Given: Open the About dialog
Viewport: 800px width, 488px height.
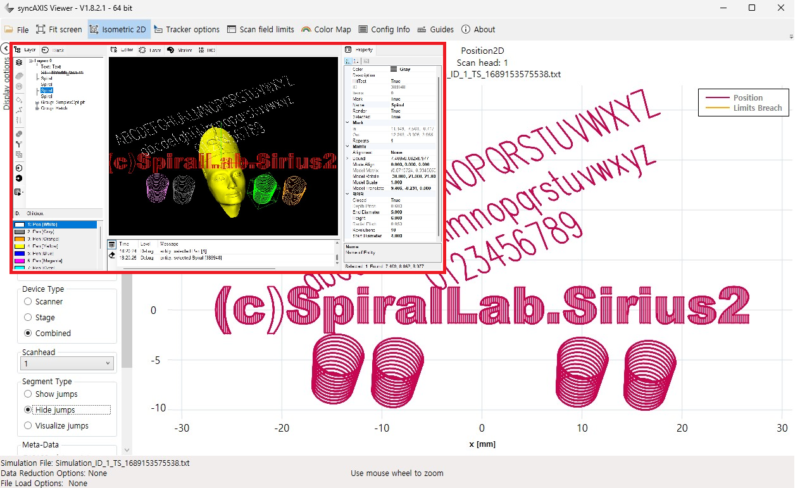Looking at the screenshot, I should [x=478, y=30].
